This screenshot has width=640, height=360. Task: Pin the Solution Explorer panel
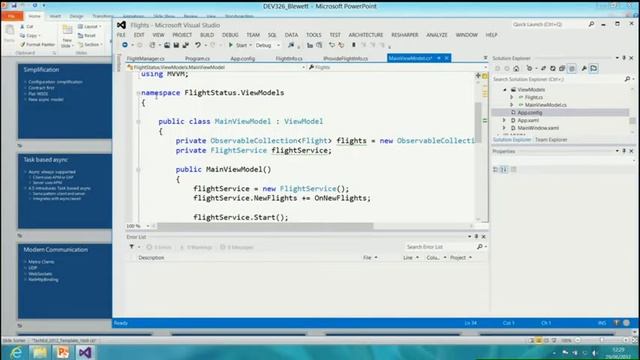pos(624,58)
